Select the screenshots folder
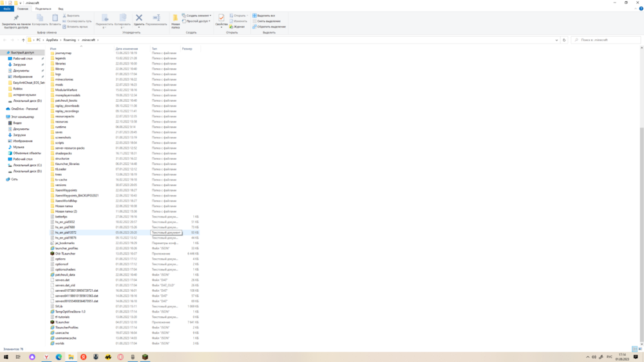Image resolution: width=644 pixels, height=362 pixels. 63,138
